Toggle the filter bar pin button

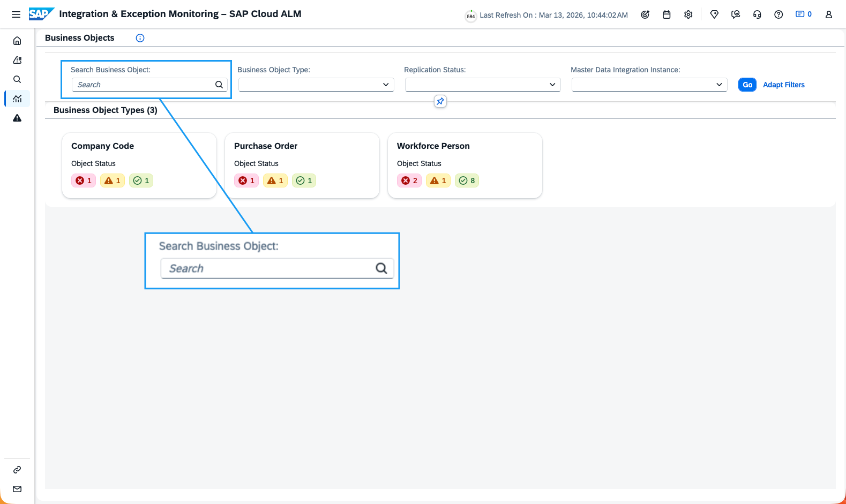point(440,101)
